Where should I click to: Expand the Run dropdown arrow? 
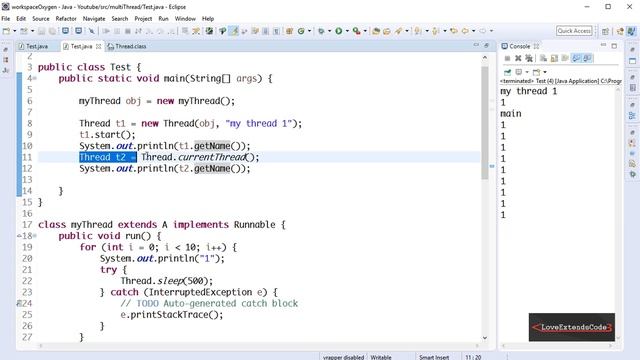[347, 31]
